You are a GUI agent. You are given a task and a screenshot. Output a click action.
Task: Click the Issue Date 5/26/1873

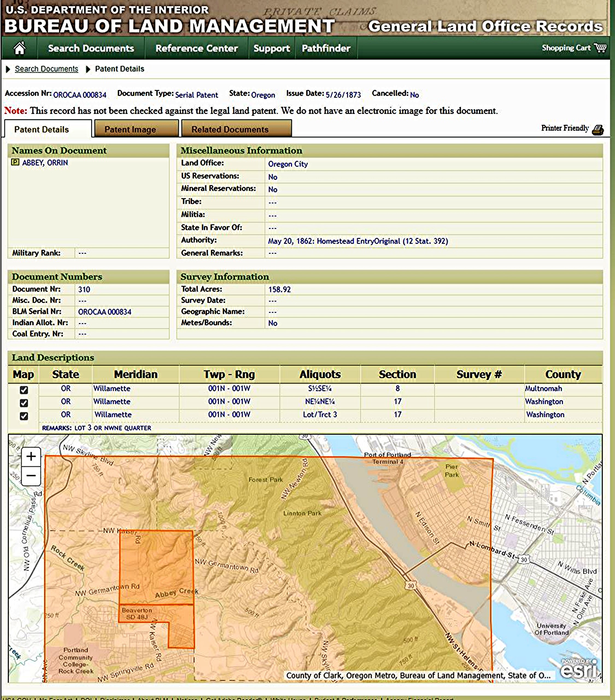click(343, 95)
